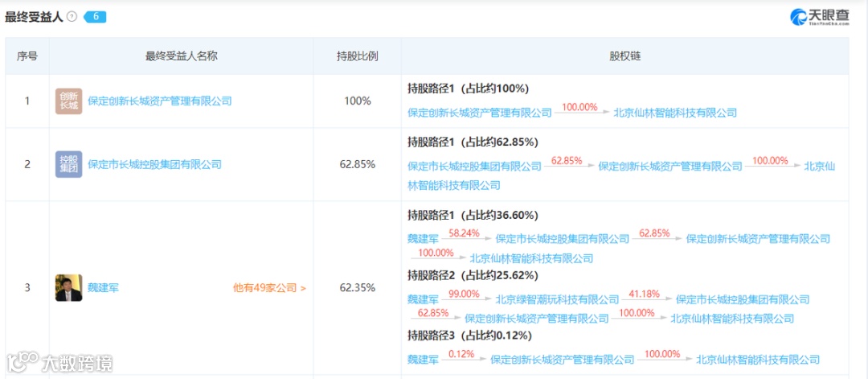Image resolution: width=868 pixels, height=379 pixels.
Task: Select the 62.85% shareholding cell in row 2
Action: pos(358,164)
